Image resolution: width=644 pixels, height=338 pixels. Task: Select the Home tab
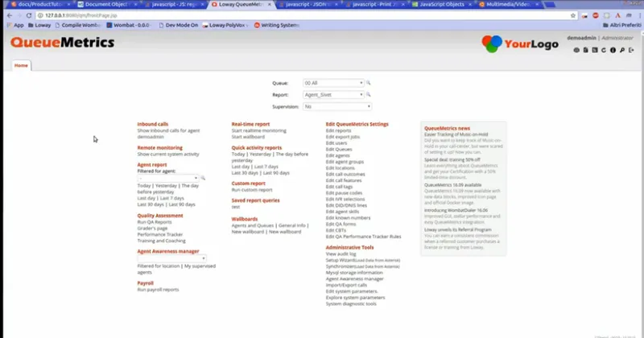21,65
